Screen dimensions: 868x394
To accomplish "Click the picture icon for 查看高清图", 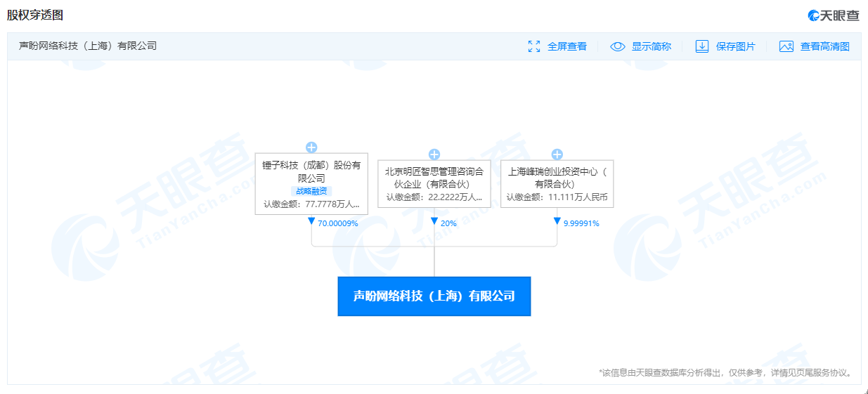I will point(786,46).
